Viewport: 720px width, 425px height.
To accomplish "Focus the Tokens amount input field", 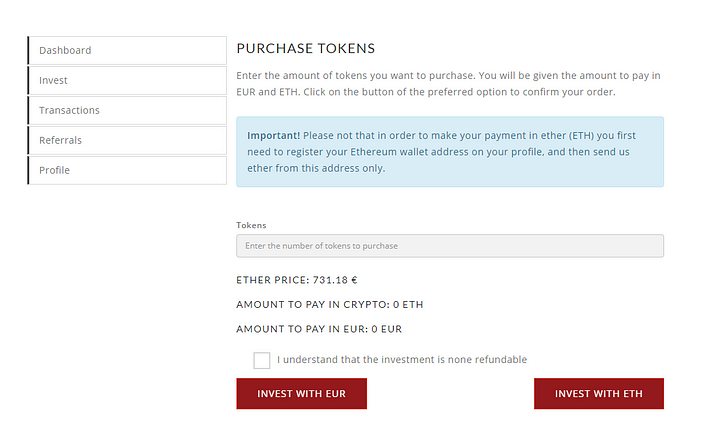I will [x=450, y=246].
